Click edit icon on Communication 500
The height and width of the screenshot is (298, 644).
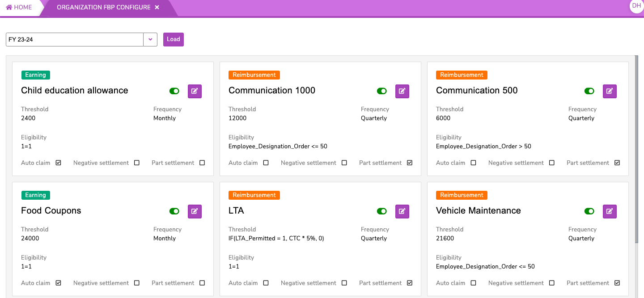pyautogui.click(x=610, y=91)
